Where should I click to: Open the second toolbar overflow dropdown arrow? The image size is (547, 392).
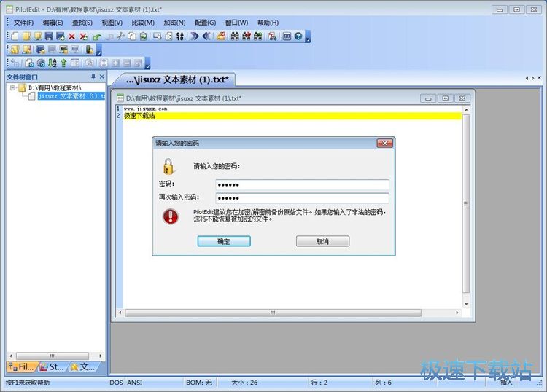pos(98,52)
